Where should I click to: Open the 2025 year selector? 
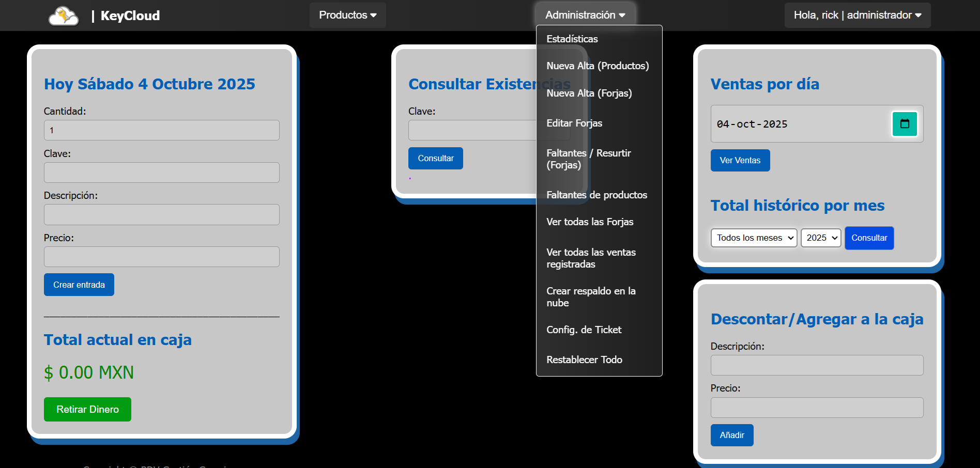click(821, 238)
